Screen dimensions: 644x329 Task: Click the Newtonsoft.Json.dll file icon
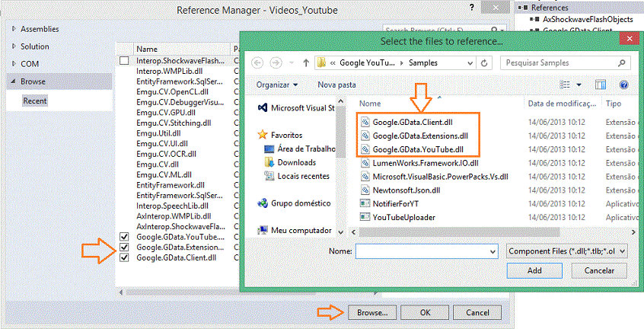[365, 190]
